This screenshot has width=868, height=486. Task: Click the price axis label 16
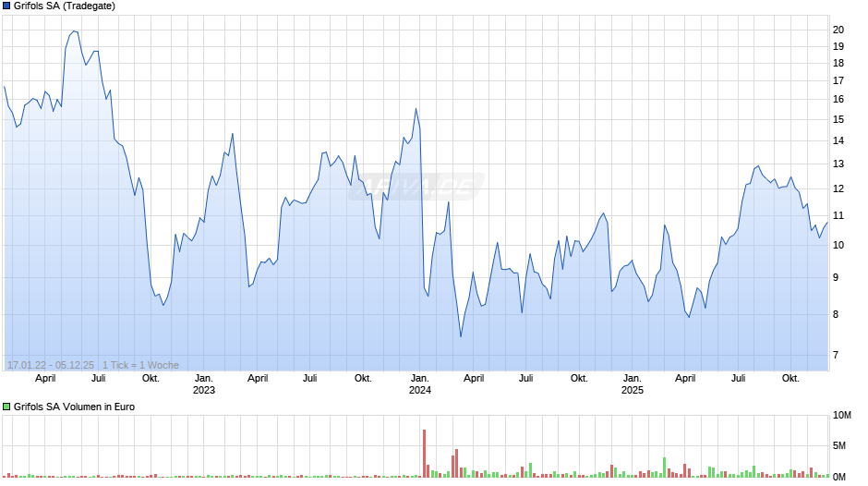(x=838, y=99)
